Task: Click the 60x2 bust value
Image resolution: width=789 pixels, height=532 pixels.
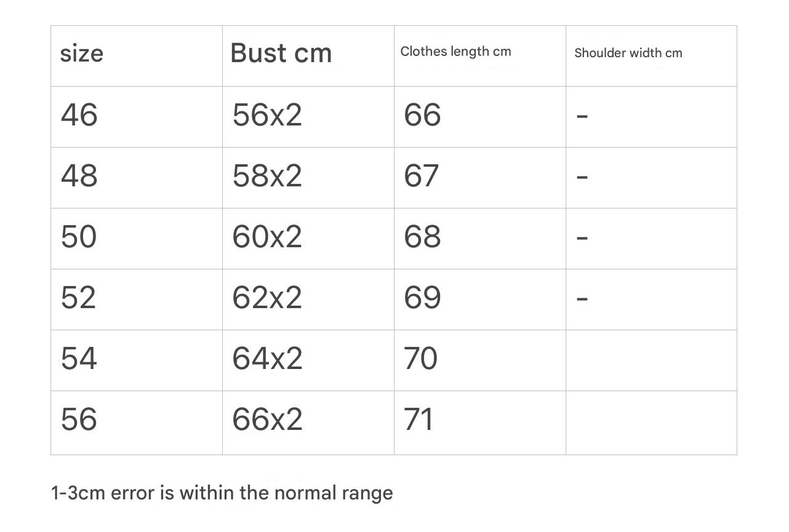Action: pyautogui.click(x=267, y=237)
